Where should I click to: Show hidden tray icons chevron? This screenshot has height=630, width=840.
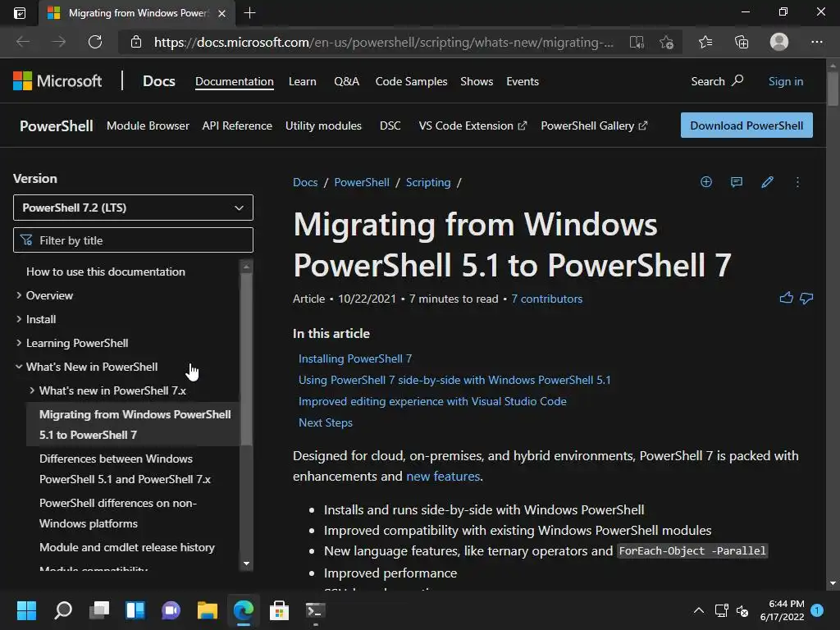(699, 610)
